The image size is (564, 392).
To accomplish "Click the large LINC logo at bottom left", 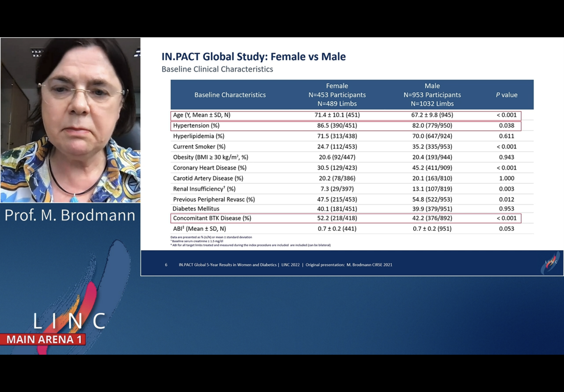I will [70, 321].
